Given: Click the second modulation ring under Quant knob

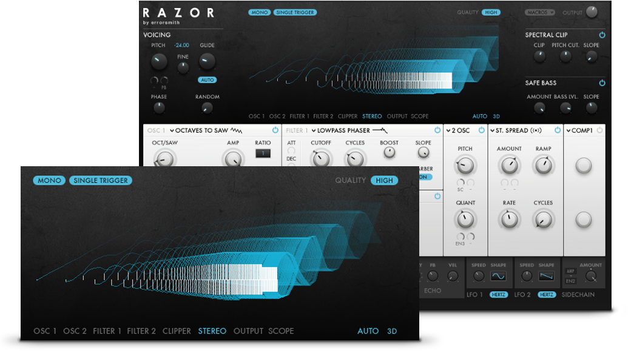Looking at the screenshot, I should [470, 237].
